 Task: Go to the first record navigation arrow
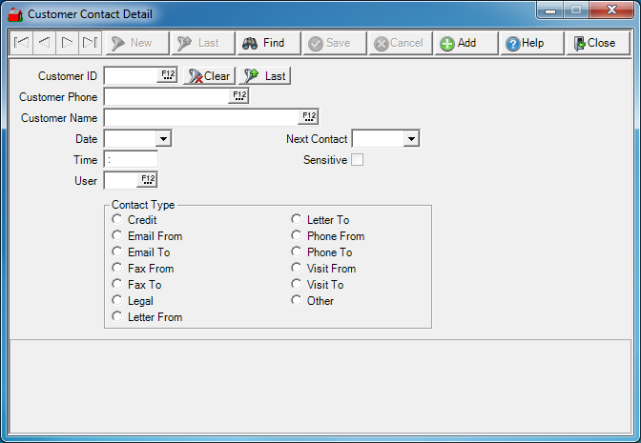(19, 43)
